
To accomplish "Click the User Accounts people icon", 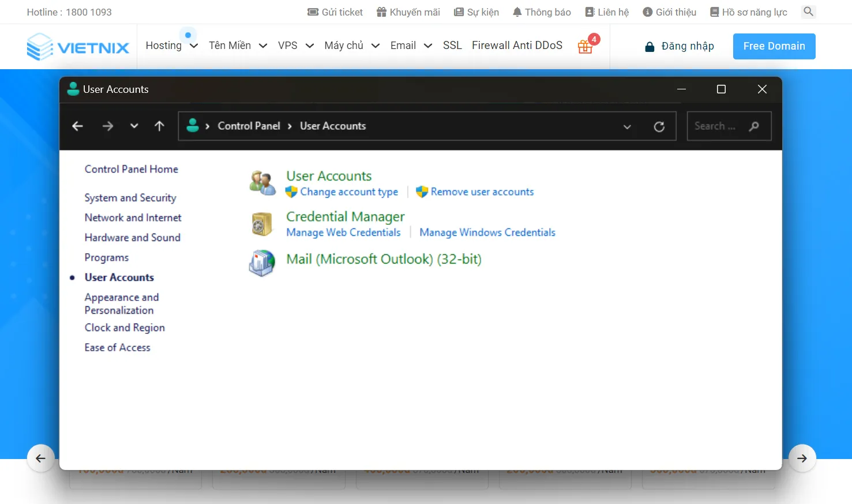I will pyautogui.click(x=262, y=183).
